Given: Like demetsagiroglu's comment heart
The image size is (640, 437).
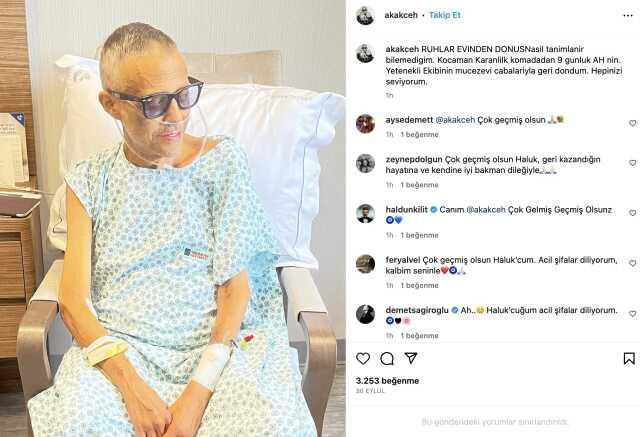Looking at the screenshot, I should click(632, 314).
